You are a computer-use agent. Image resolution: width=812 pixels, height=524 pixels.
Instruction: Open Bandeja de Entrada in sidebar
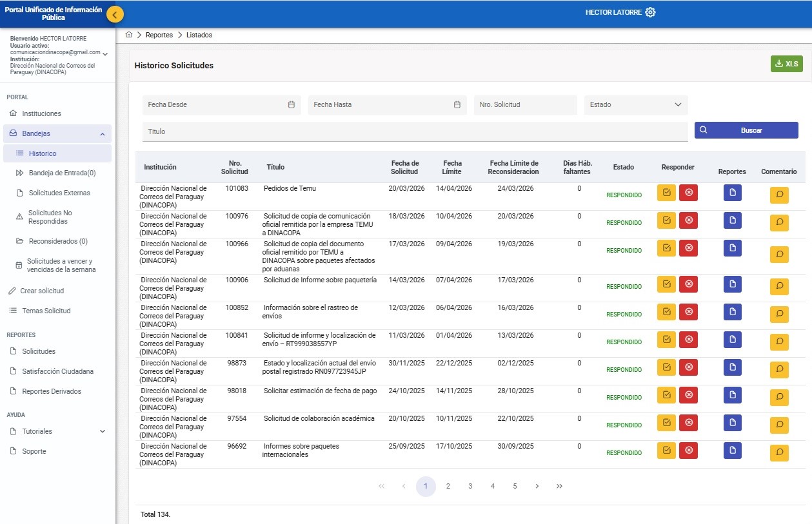click(62, 173)
